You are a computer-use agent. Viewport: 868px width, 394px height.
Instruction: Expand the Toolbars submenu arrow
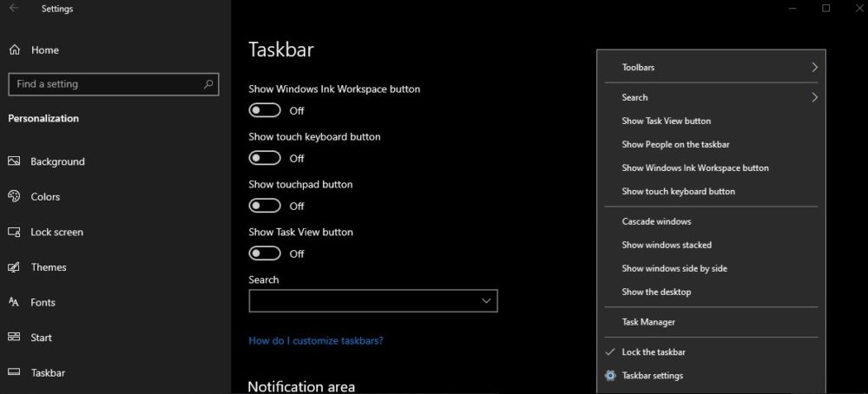[814, 67]
